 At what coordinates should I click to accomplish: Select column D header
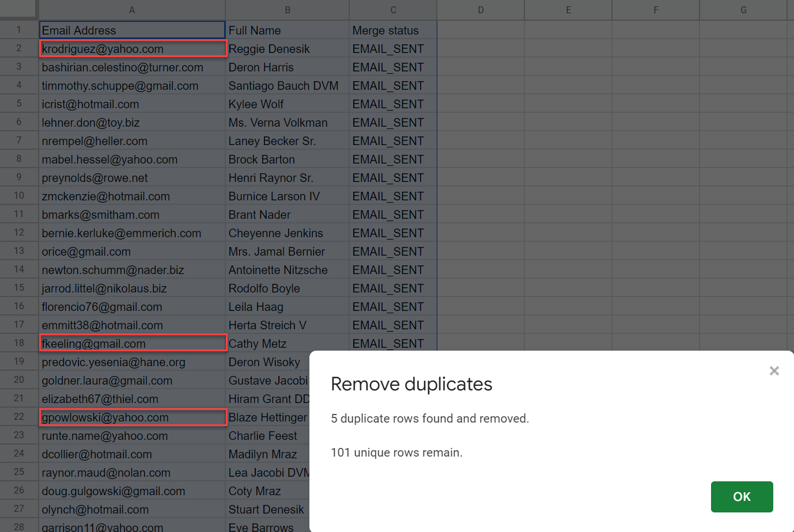[x=481, y=10]
